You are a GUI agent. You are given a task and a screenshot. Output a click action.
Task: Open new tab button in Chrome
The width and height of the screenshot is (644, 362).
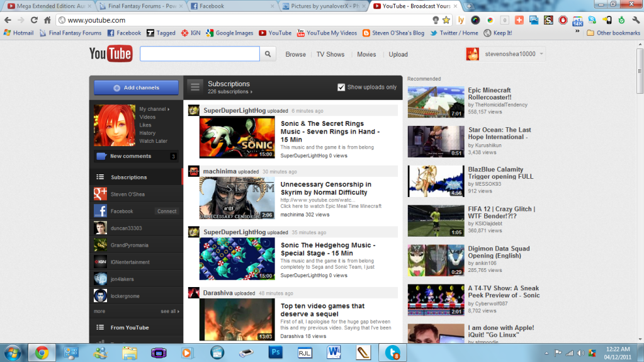pos(468,6)
